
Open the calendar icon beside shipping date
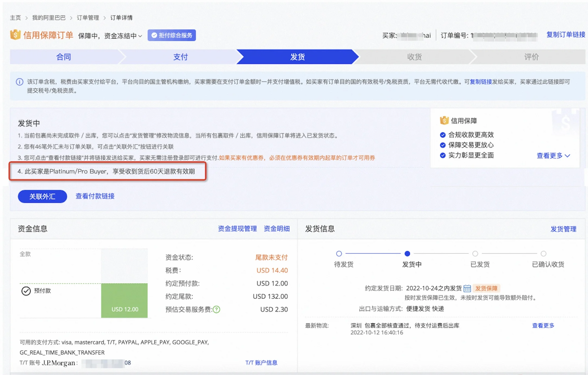point(467,288)
